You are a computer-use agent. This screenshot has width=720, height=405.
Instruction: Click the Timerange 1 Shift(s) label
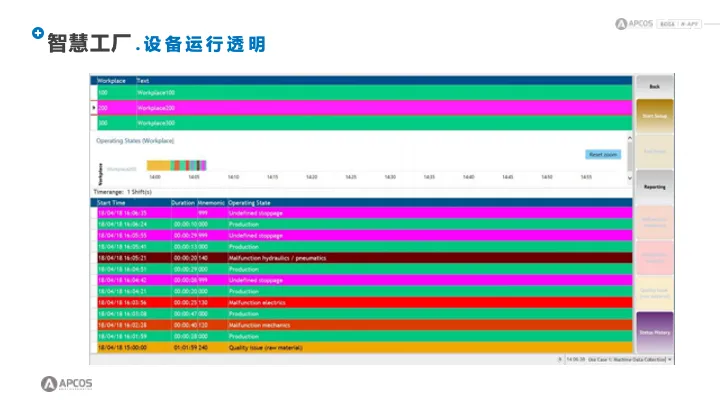pos(123,192)
